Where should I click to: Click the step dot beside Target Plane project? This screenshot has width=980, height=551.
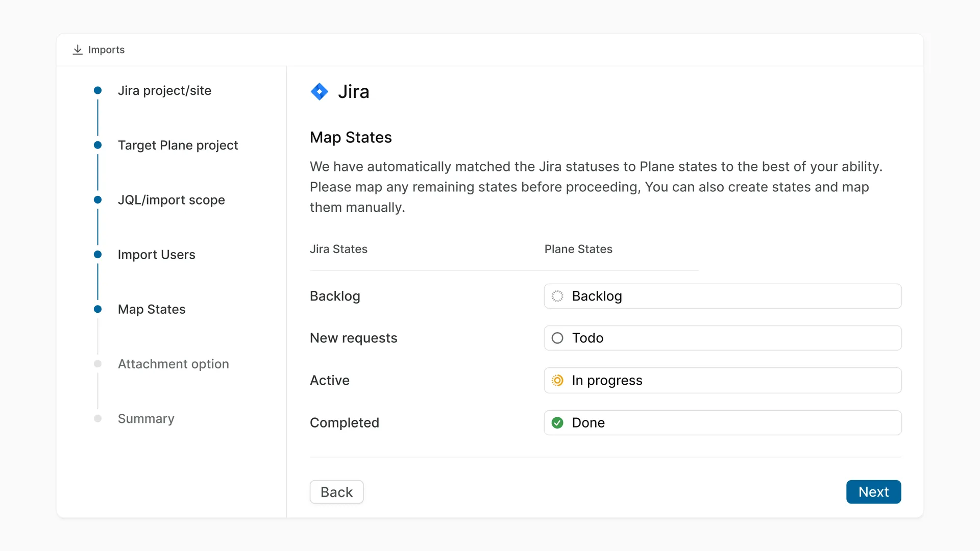97,145
